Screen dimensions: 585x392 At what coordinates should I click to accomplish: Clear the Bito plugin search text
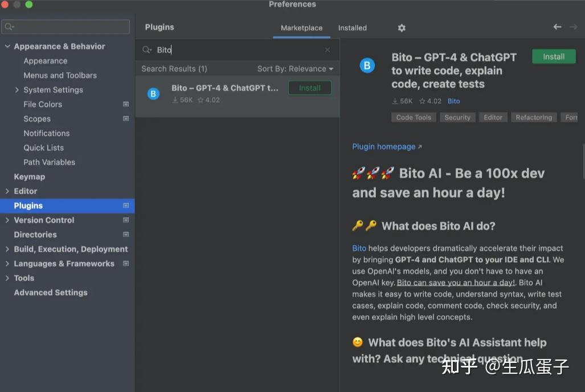pos(327,50)
